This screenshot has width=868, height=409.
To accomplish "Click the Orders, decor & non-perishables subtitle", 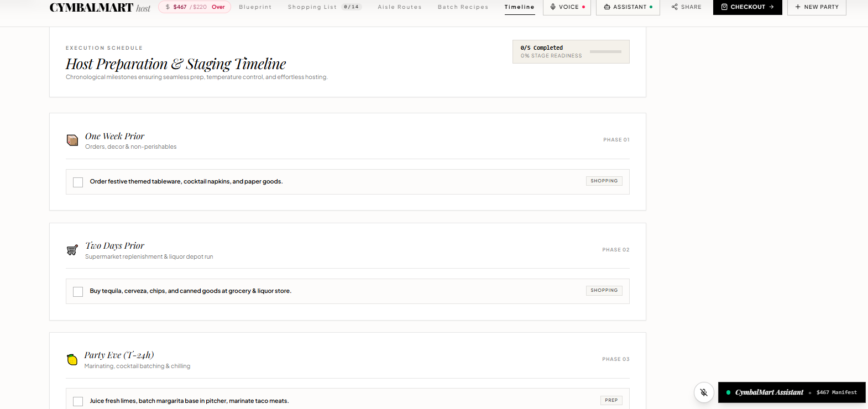I will coord(131,147).
